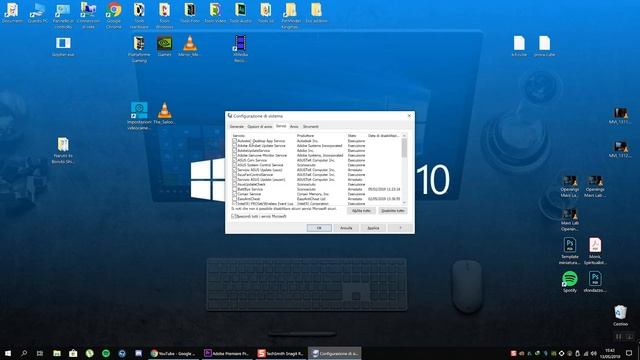This screenshot has width=640, height=360.
Task: Switch to the Generale tab
Action: coord(236,127)
